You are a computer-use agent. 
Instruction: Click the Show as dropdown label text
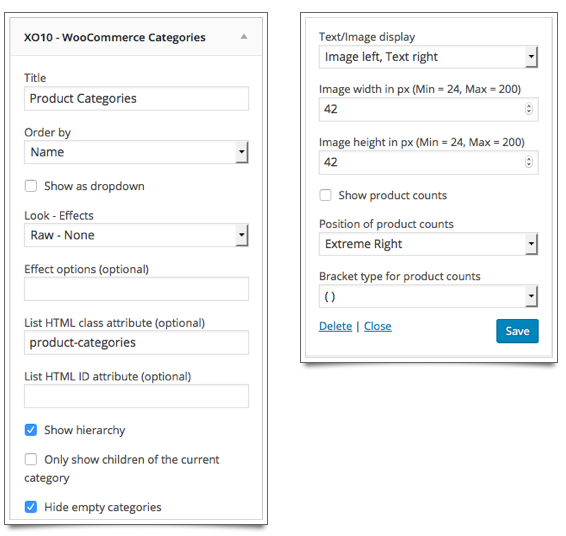(94, 186)
